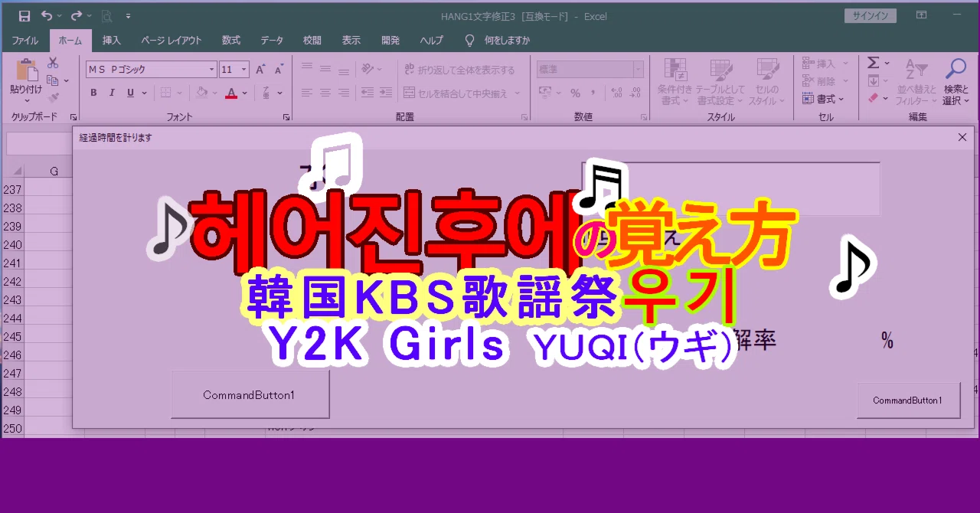Click left CommandButton1 in the userform
Image resolution: width=980 pixels, height=513 pixels.
pos(250,395)
